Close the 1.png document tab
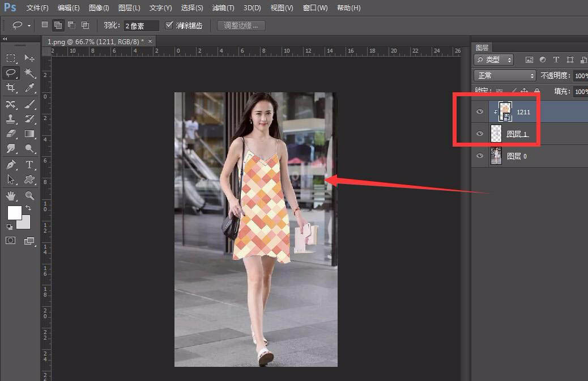Screen dimensions: 588x381 point(150,41)
